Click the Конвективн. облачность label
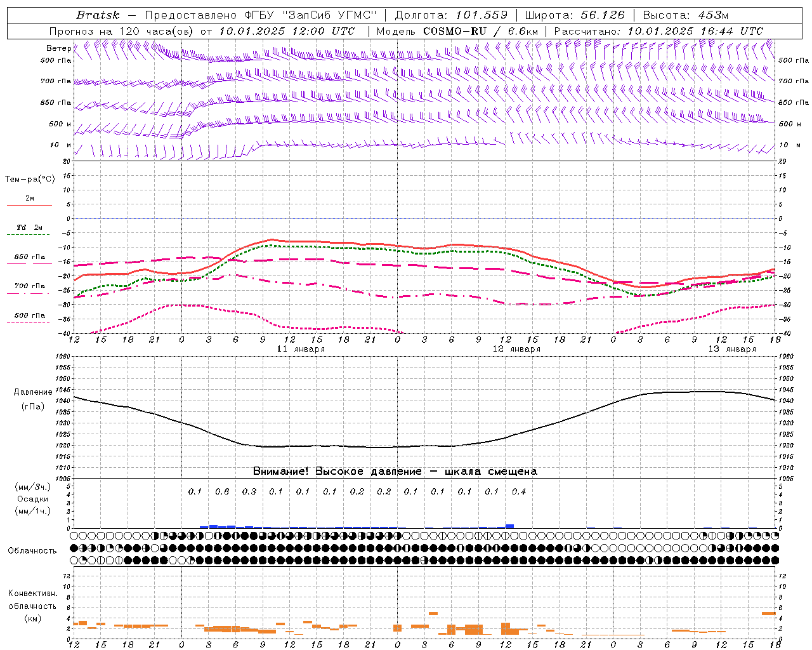The width and height of the screenshot is (812, 650). tap(32, 600)
